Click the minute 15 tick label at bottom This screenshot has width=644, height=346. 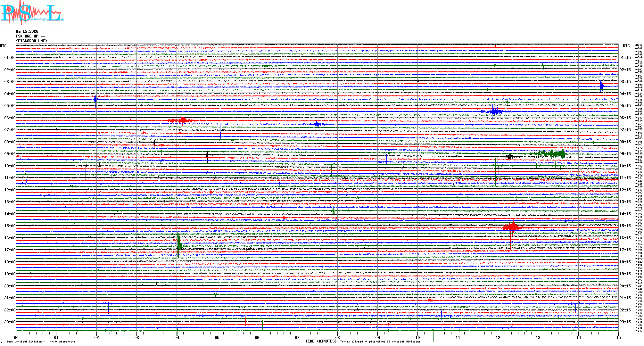point(618,338)
